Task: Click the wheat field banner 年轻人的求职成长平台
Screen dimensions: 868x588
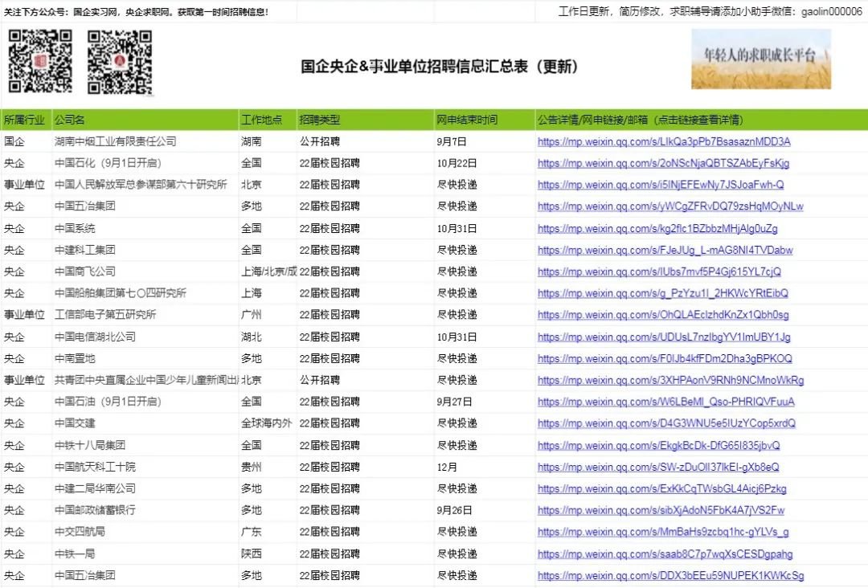Action: (761, 59)
